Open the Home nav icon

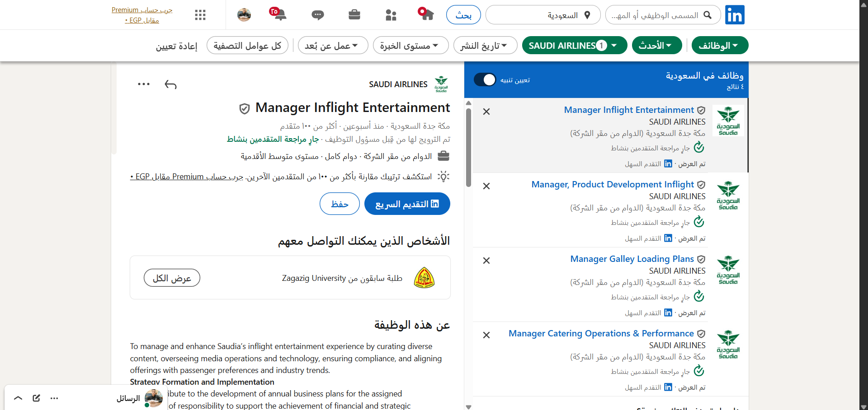[x=426, y=14]
